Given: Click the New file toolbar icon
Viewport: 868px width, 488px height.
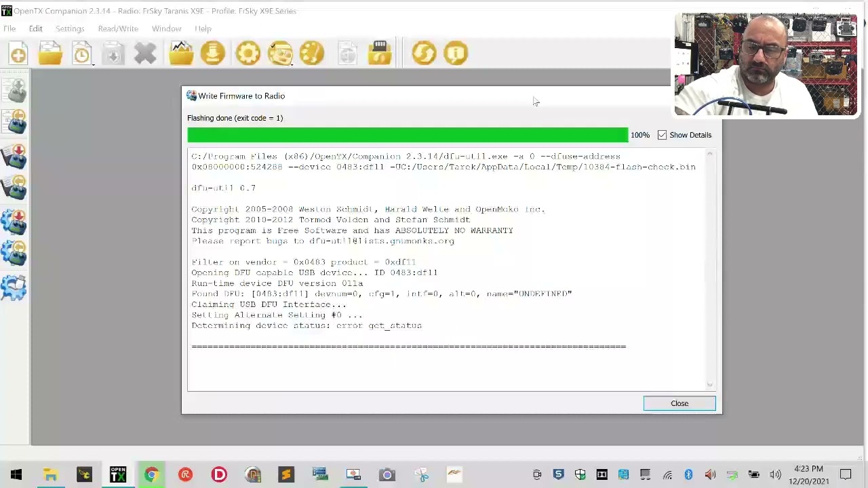Looking at the screenshot, I should pos(18,54).
